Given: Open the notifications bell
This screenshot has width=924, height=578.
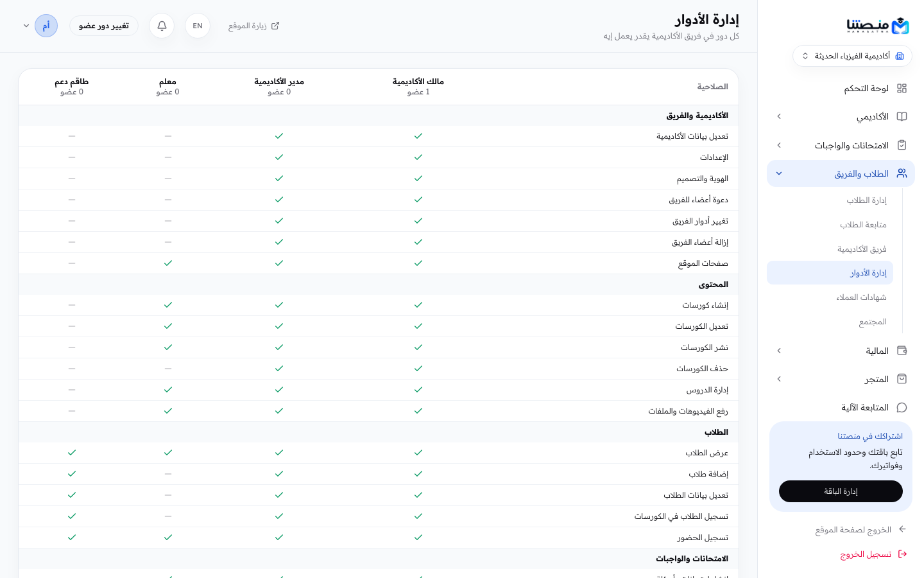Looking at the screenshot, I should click(x=162, y=26).
